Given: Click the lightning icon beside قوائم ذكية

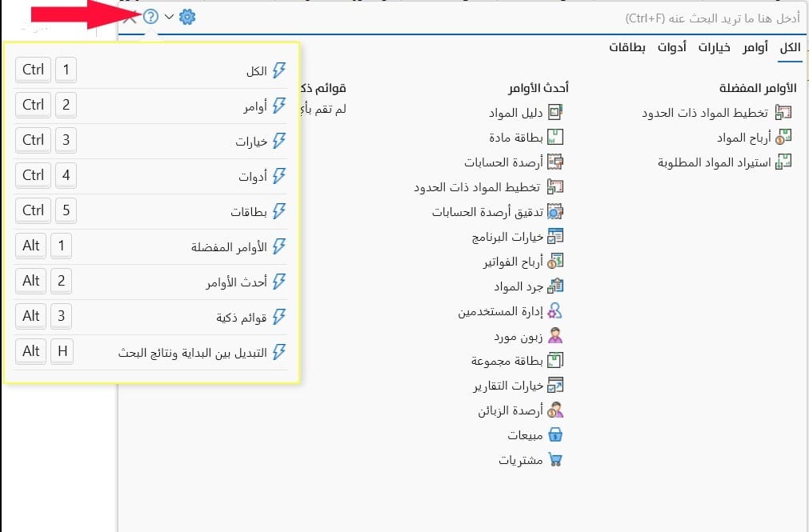Looking at the screenshot, I should click(279, 316).
